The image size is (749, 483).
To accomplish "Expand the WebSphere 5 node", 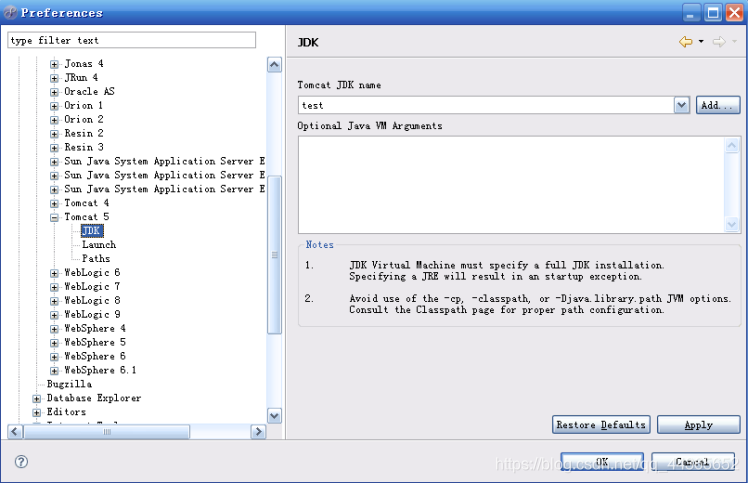I will (54, 343).
